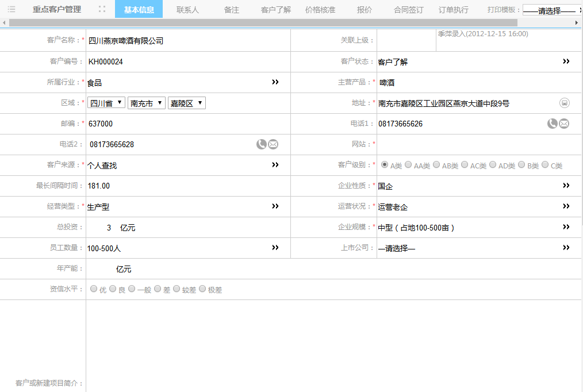This screenshot has height=392, width=583.
Task: Click the 主营产品 field 啤酒
Action: pos(479,83)
